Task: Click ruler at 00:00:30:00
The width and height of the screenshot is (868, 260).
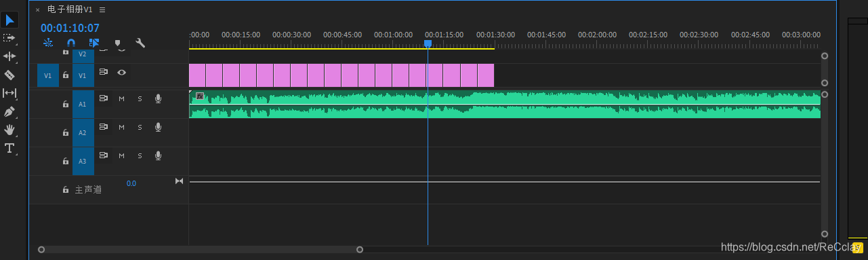Action: coord(292,35)
